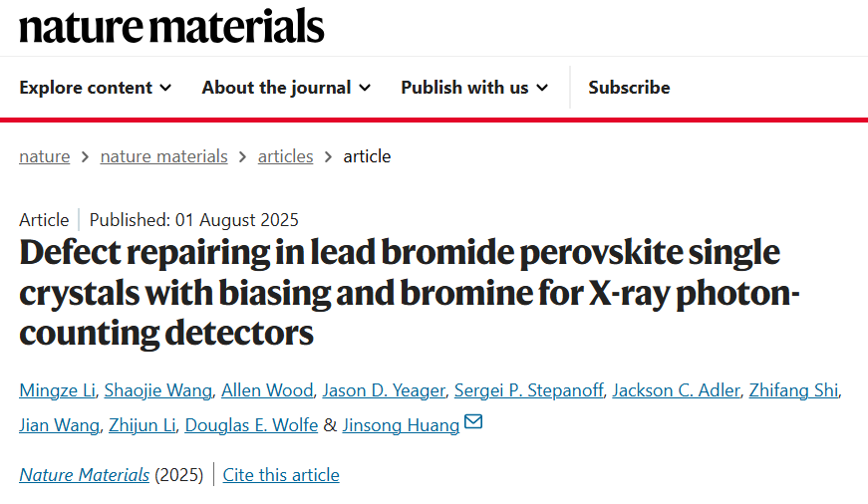This screenshot has height=504, width=868.
Task: Open the nature materials breadcrumb link
Action: (x=163, y=156)
